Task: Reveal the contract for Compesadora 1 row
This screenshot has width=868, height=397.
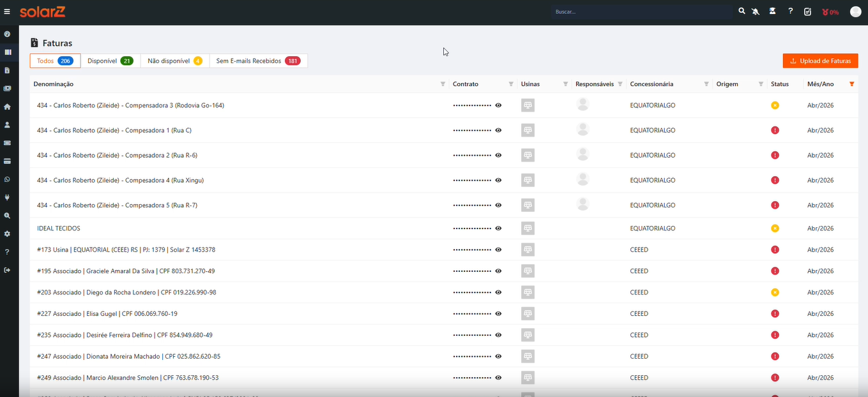Action: coord(498,130)
